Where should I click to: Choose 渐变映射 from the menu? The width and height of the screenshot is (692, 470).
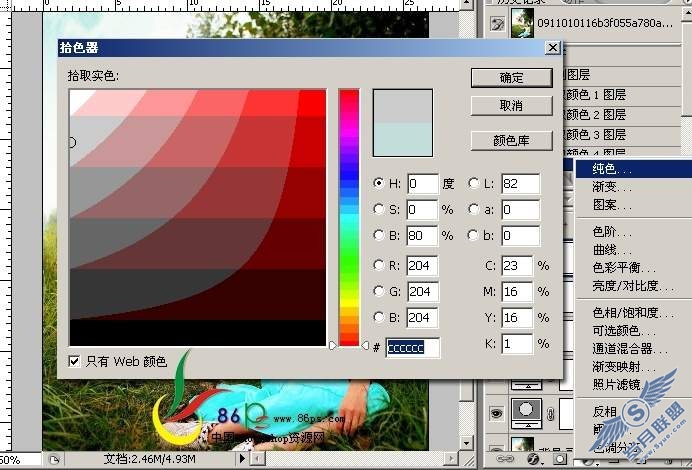(x=634, y=367)
